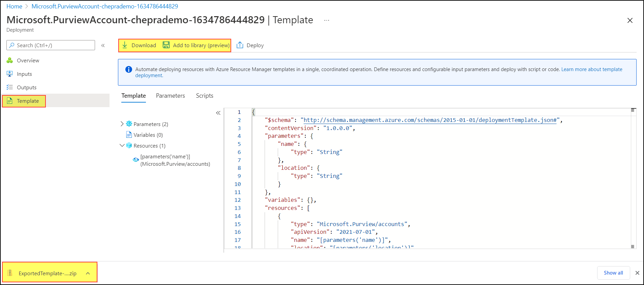This screenshot has height=285, width=644.
Task: Select Template in the left menu
Action: [x=56, y=101]
